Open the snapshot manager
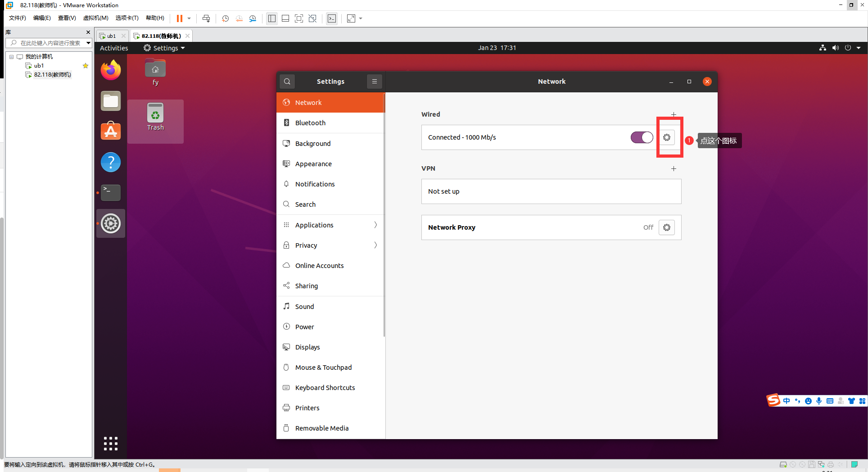The height and width of the screenshot is (472, 868). (x=253, y=18)
